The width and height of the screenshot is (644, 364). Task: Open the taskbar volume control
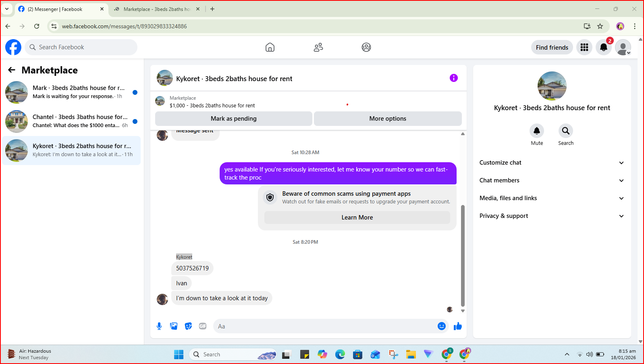click(x=590, y=354)
